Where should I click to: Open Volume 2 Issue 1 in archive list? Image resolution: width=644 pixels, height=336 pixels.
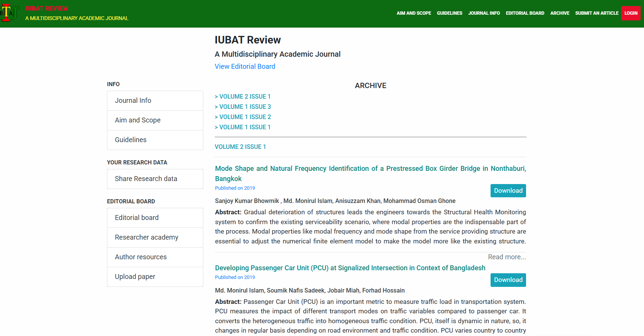coord(243,97)
